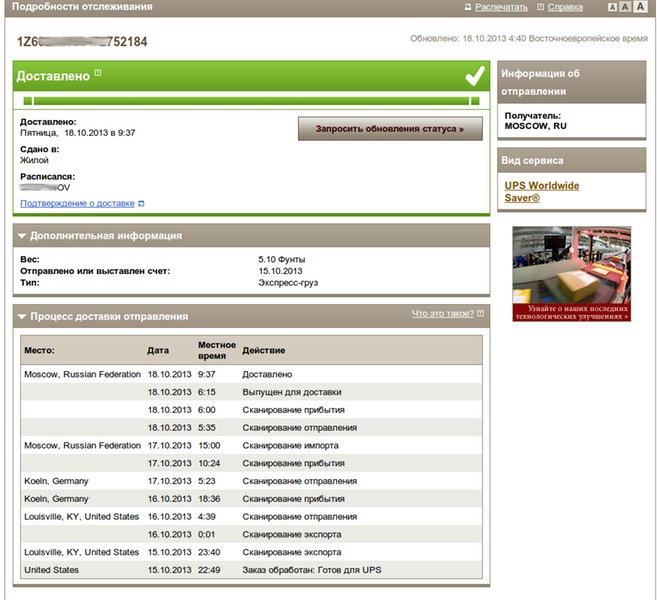
Task: Select the smallest font size A icon
Action: [612, 7]
